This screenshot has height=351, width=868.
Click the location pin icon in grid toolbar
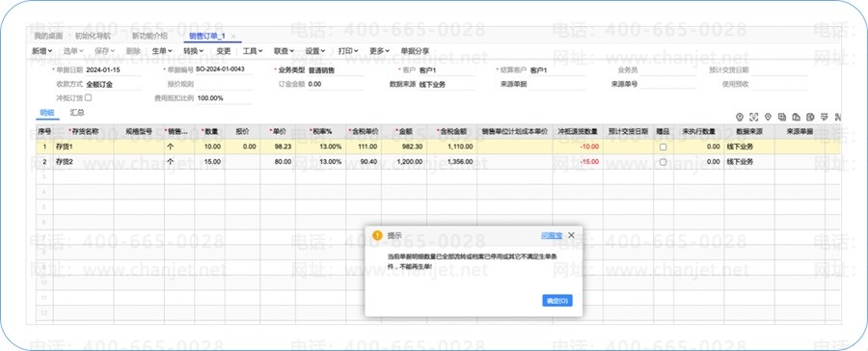(768, 117)
